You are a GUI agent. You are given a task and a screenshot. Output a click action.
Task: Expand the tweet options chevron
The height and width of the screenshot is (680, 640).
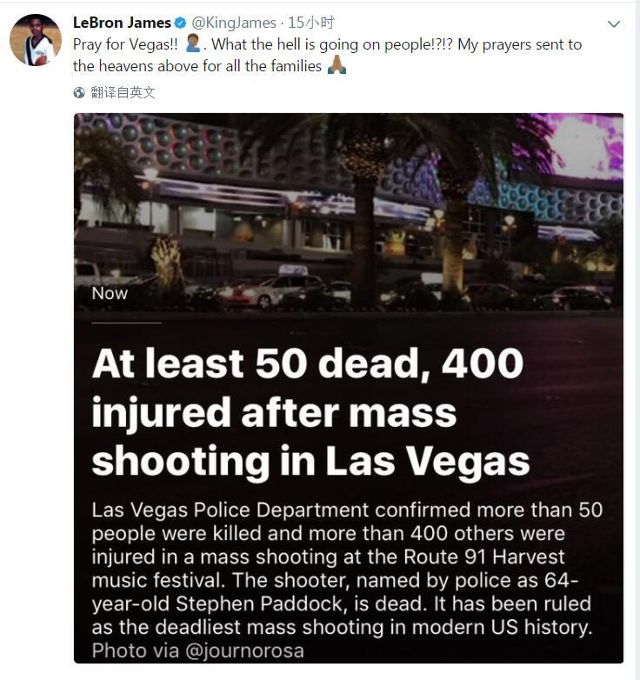coord(614,24)
